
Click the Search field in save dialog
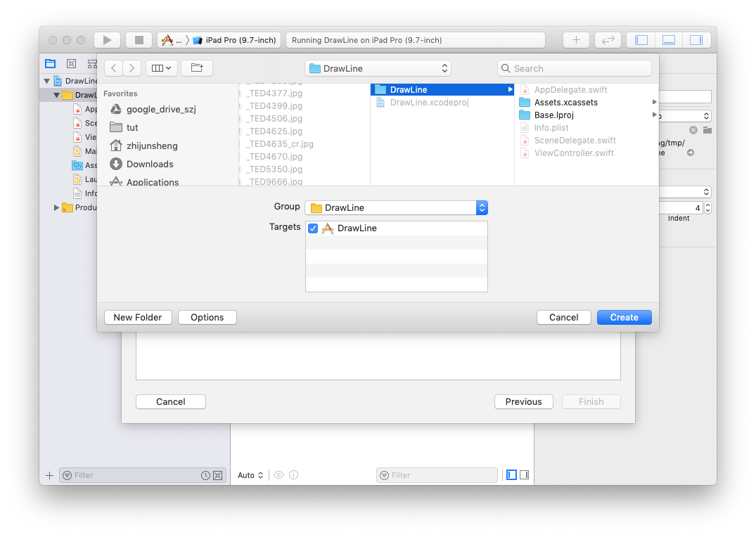click(575, 68)
